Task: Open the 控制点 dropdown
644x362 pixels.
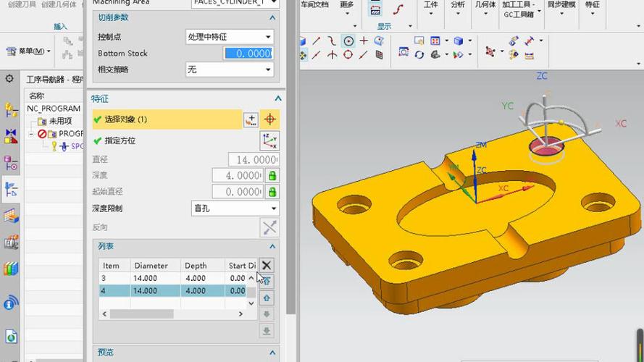Action: click(230, 37)
